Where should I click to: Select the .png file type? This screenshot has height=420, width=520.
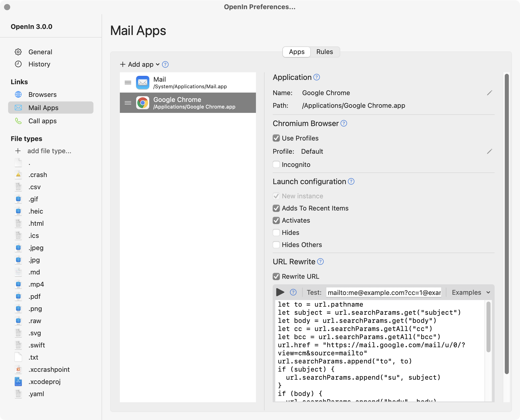click(35, 309)
